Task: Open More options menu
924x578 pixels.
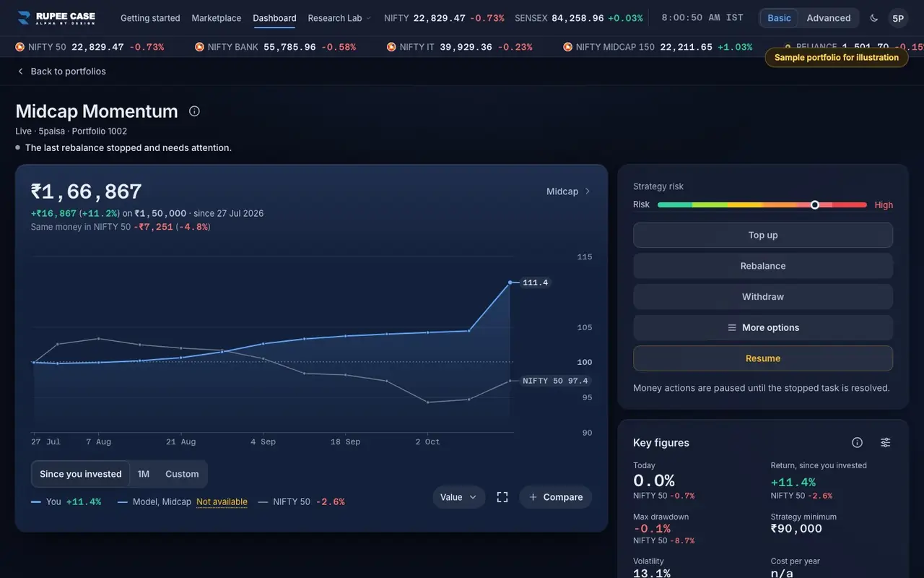Action: pos(763,327)
